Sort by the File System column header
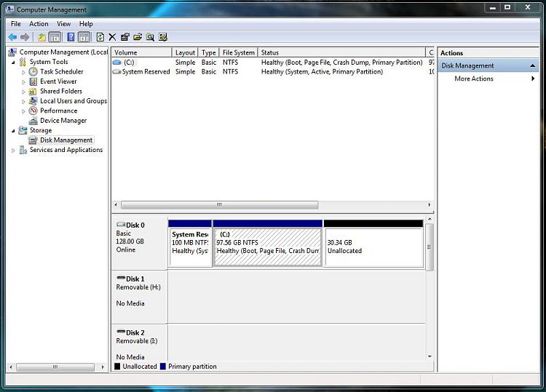This screenshot has width=546, height=392. click(239, 52)
